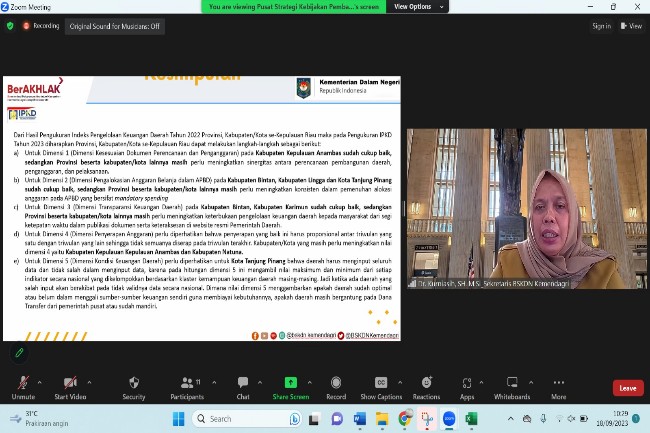Screen dimensions: 650x433
Task: Expand audio options arrow beside Unmute
Action: [x=41, y=380]
